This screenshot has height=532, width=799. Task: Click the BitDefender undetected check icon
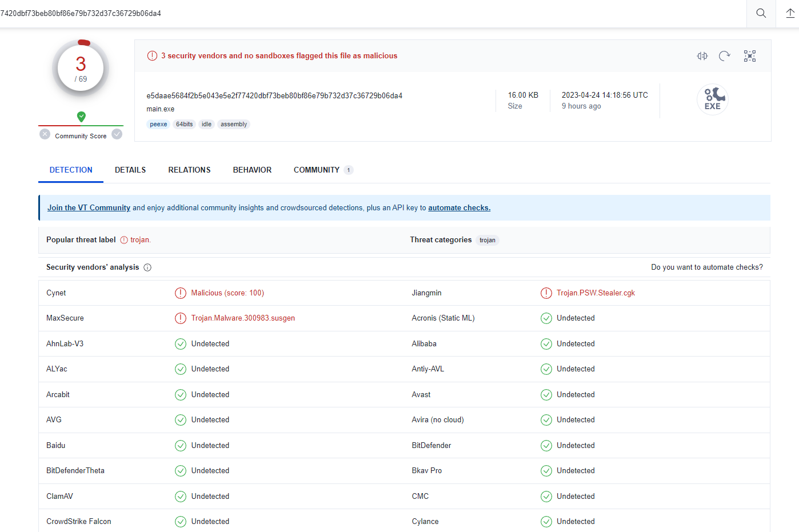tap(546, 446)
